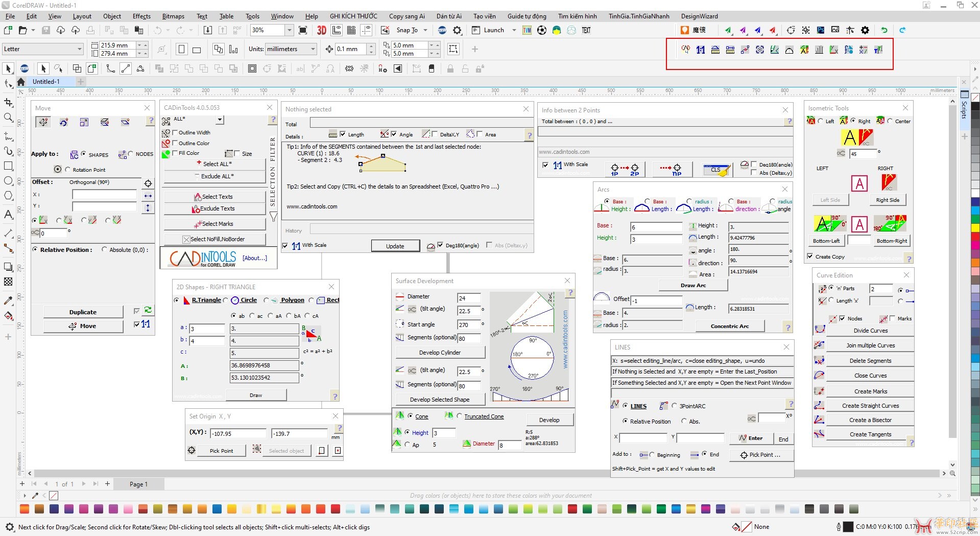Select Truncated Cone radio button

459,416
